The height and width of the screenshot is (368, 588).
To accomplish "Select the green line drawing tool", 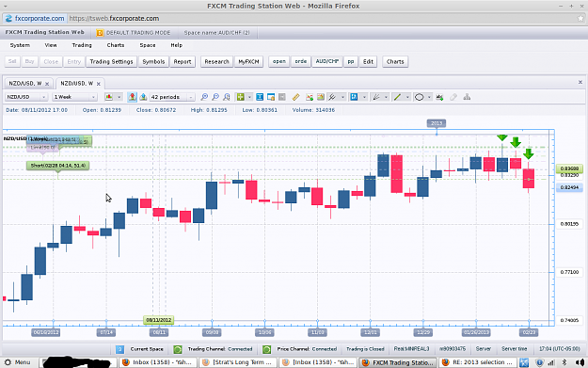I will click(x=397, y=97).
